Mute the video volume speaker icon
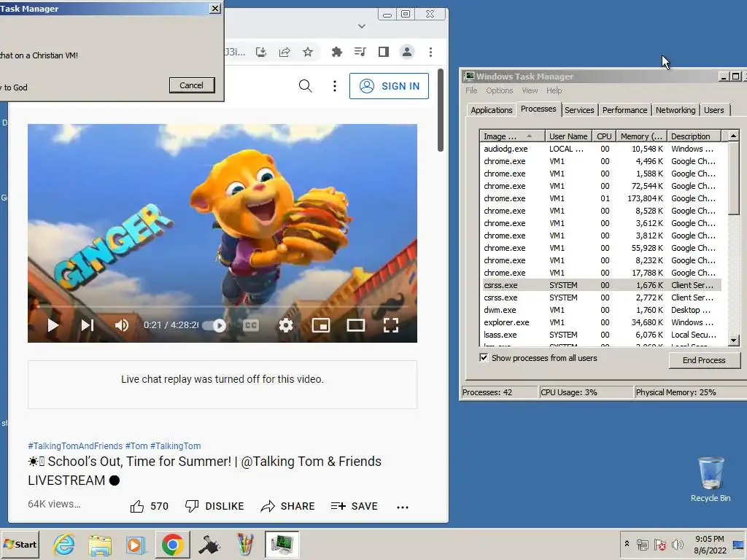747x560 pixels. [x=122, y=325]
